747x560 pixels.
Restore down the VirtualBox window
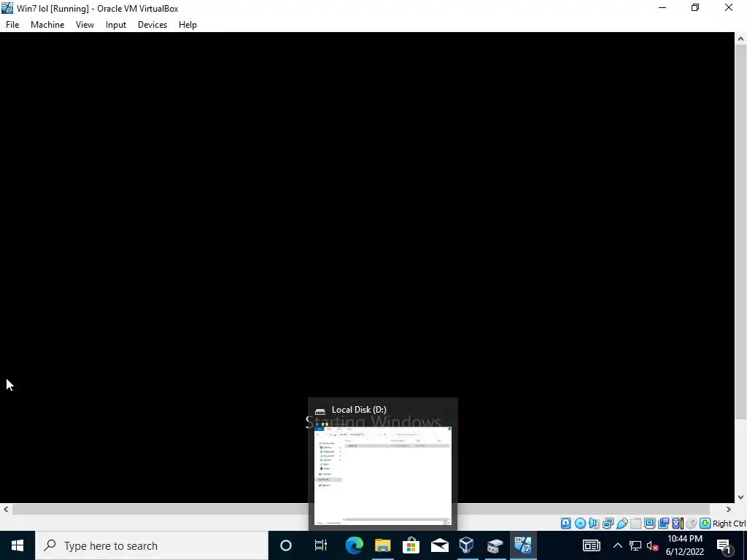[695, 8]
